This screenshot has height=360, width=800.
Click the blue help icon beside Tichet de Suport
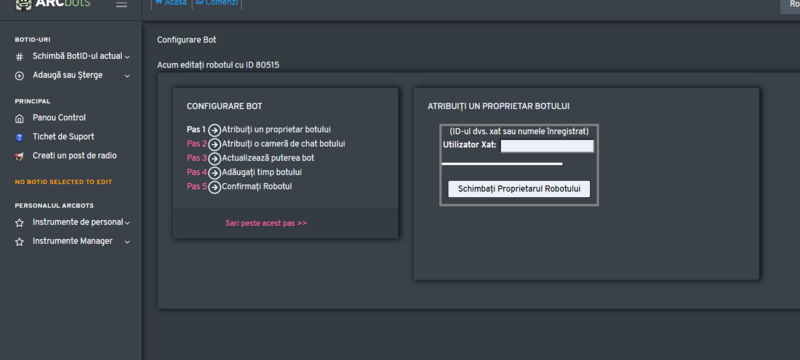point(19,137)
